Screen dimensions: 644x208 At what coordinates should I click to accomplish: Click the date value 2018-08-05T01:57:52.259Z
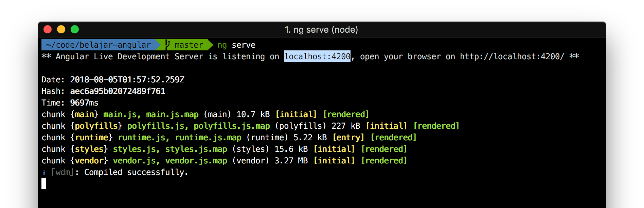[x=127, y=80]
